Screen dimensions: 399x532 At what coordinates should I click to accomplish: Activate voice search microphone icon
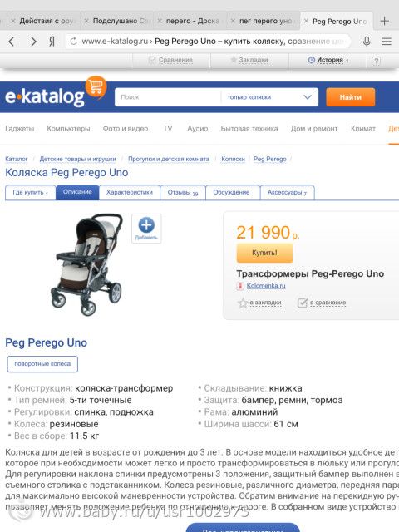(x=367, y=42)
